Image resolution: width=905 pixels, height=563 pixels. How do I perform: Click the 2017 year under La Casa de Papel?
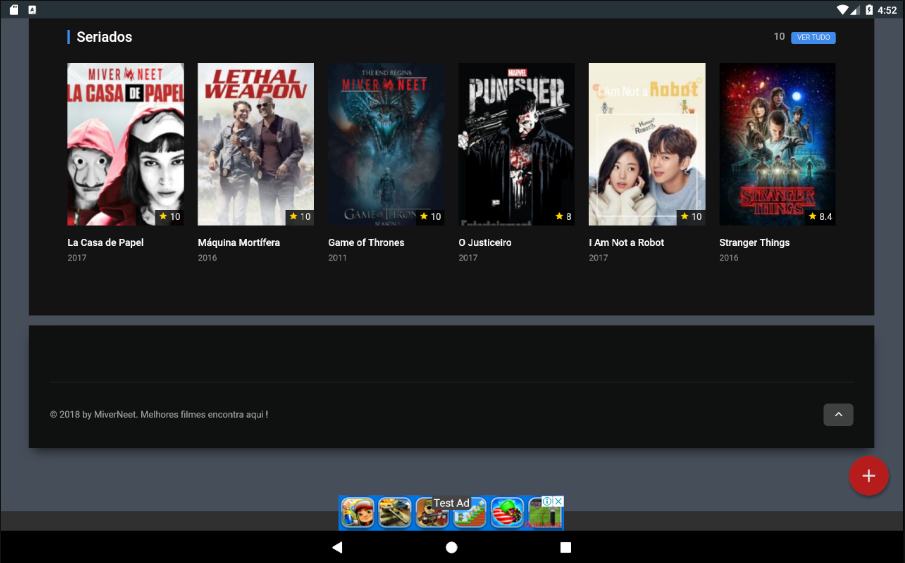(x=77, y=258)
